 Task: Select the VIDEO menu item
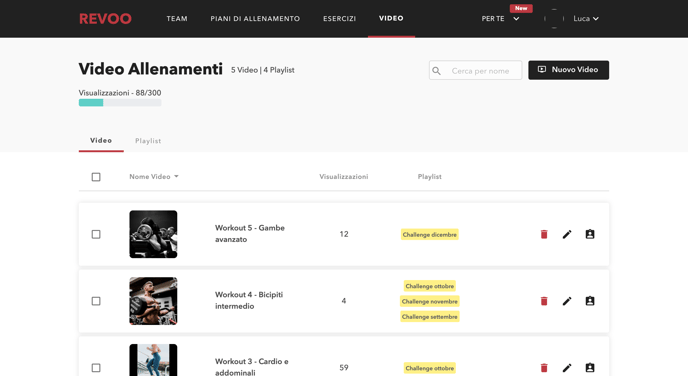click(391, 18)
